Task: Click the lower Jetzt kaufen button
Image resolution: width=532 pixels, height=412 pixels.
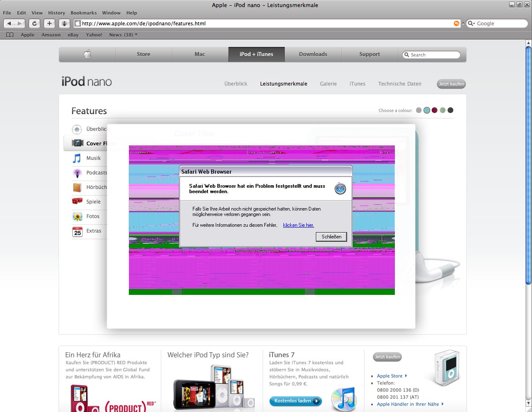Action: [387, 357]
